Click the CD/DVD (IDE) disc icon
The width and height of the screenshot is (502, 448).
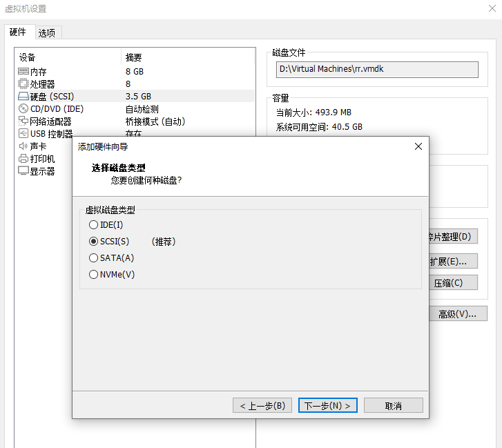(x=23, y=109)
